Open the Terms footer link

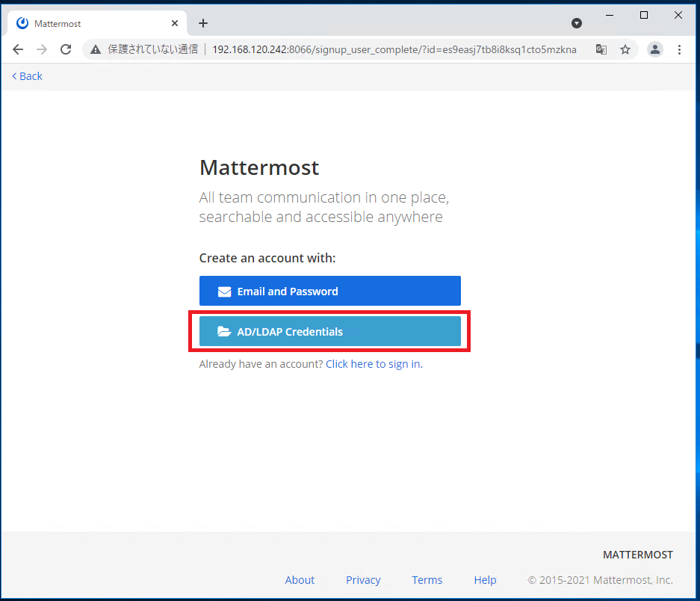point(427,580)
